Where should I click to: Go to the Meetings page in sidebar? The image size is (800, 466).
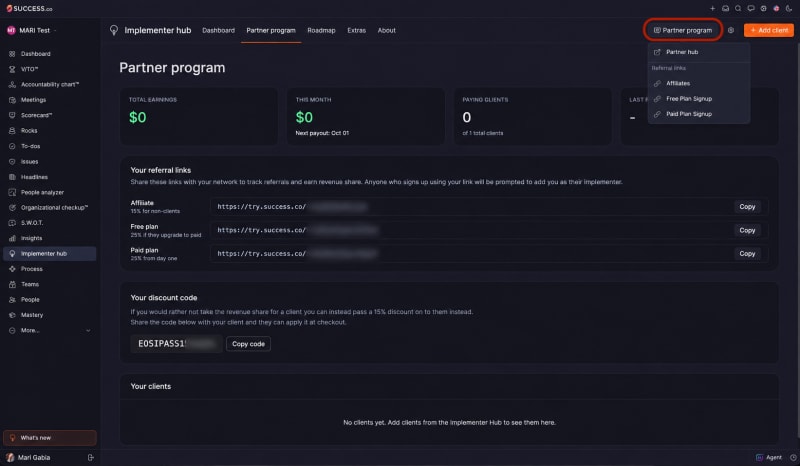(x=49, y=100)
